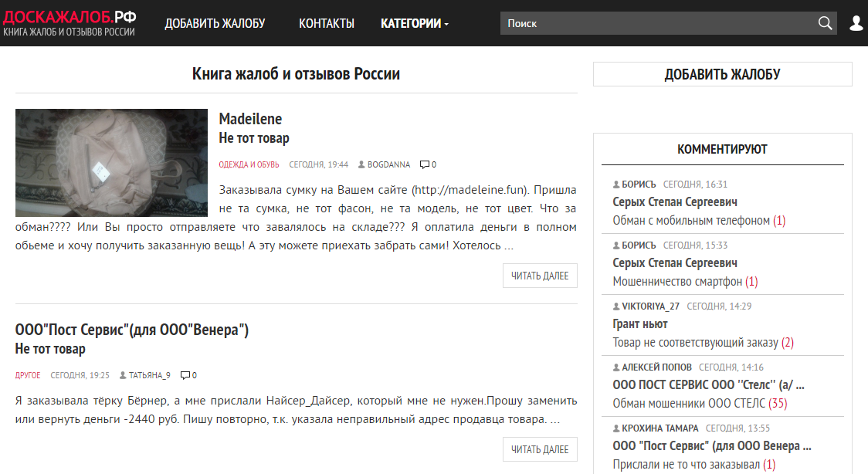The image size is (868, 474).
Task: Click ООО "Пост Сервис" (для ООО Венера sidebar title
Action: tap(712, 445)
